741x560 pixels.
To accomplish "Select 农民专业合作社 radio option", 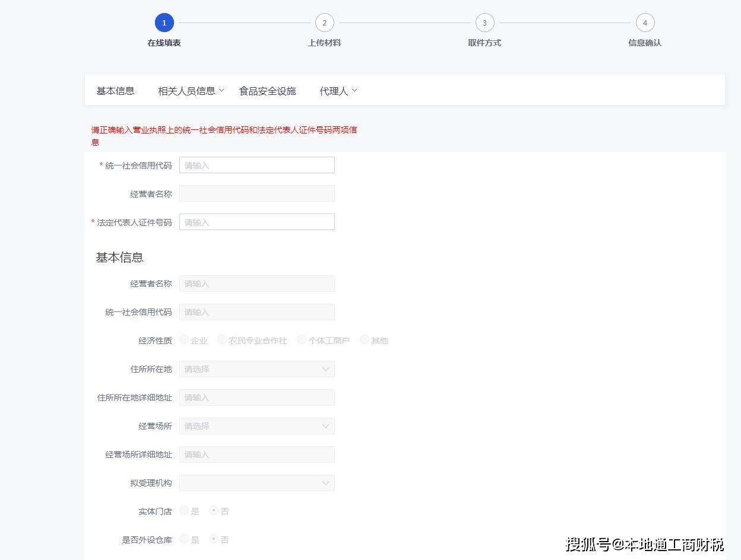I will [222, 340].
